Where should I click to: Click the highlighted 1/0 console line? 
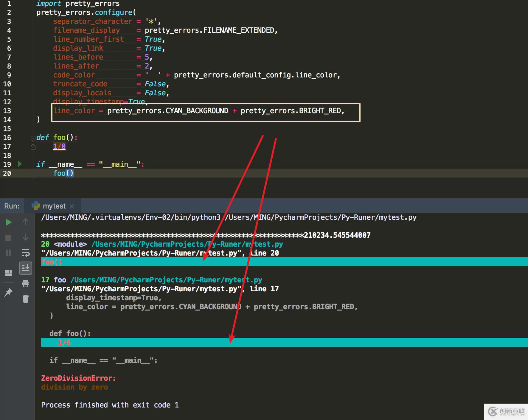(x=284, y=342)
